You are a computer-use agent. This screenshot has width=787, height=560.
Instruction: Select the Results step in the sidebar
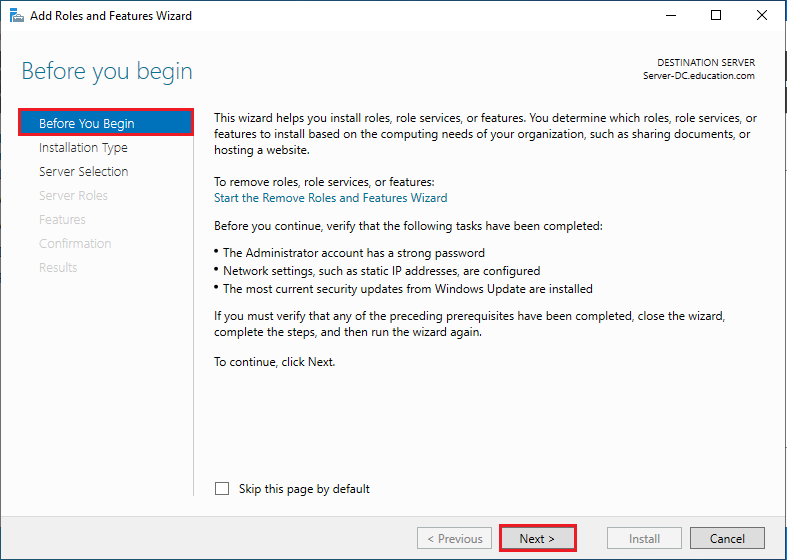pyautogui.click(x=58, y=268)
